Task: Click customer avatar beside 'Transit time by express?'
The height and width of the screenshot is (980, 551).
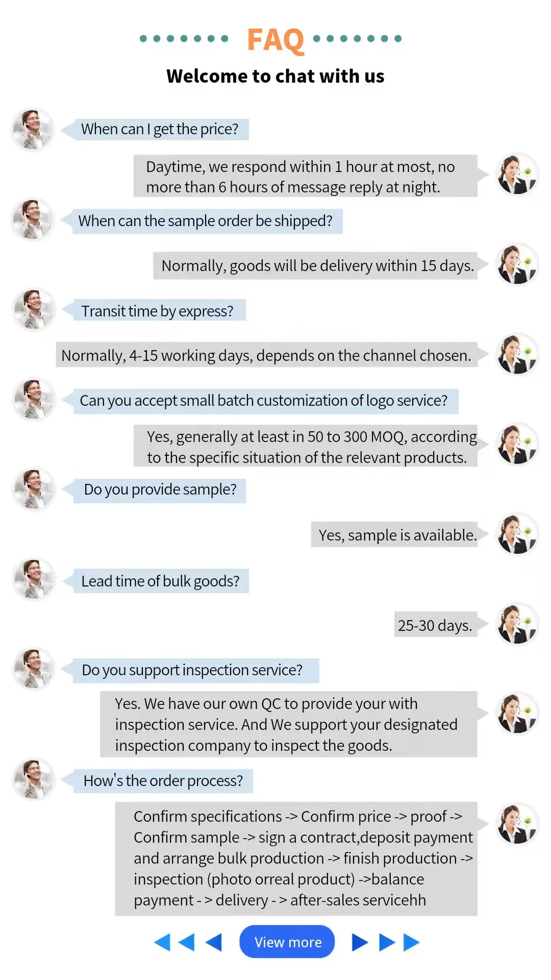Action: click(x=34, y=309)
